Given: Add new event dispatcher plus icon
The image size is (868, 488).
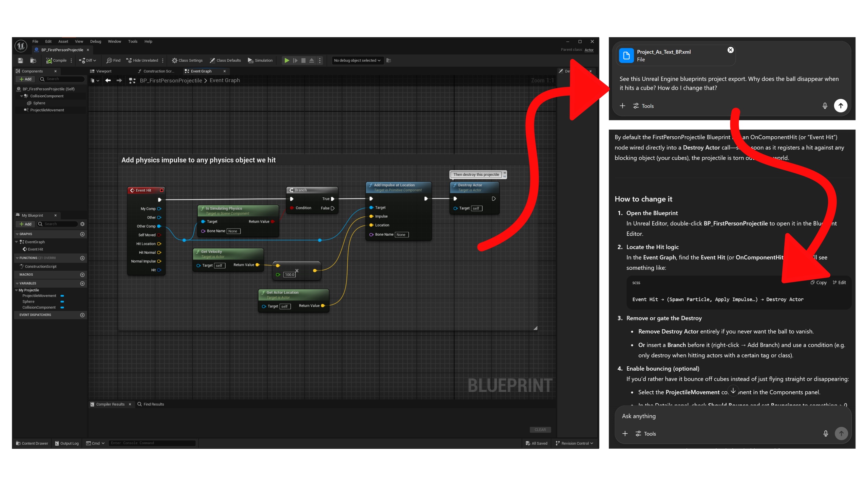Looking at the screenshot, I should tap(82, 315).
